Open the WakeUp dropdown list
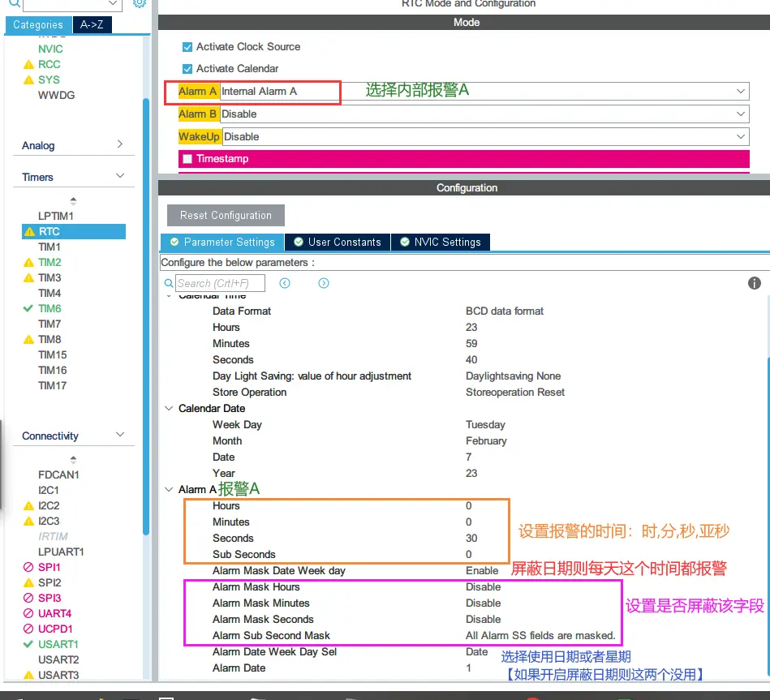 741,137
